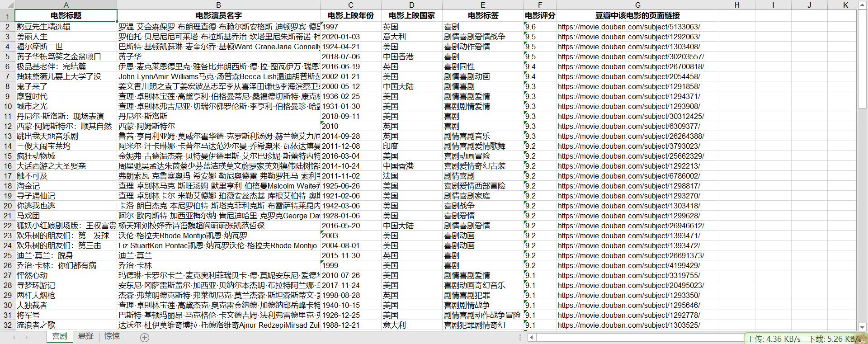Switch to the 惊悚 sheet tab
This screenshot has height=344, width=868.
pyautogui.click(x=112, y=336)
